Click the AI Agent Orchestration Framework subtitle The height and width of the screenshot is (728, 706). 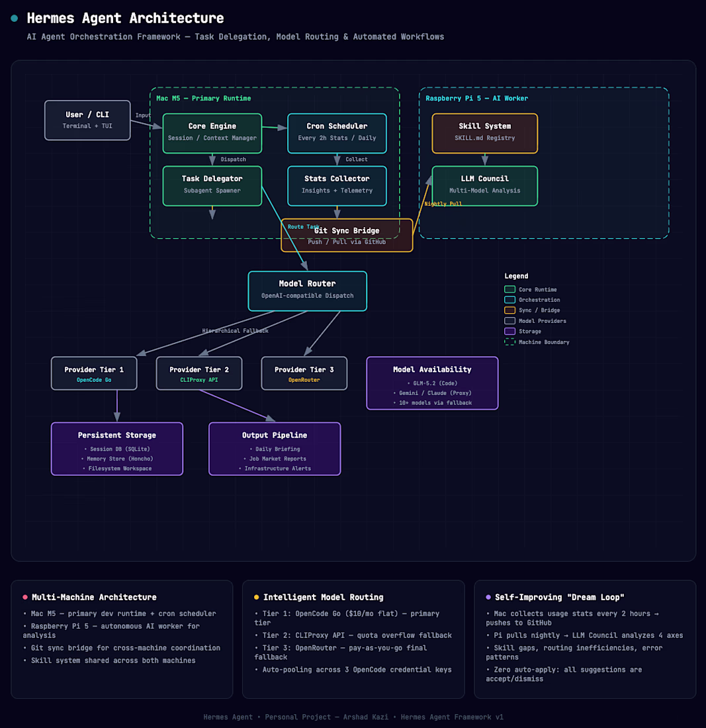[236, 36]
